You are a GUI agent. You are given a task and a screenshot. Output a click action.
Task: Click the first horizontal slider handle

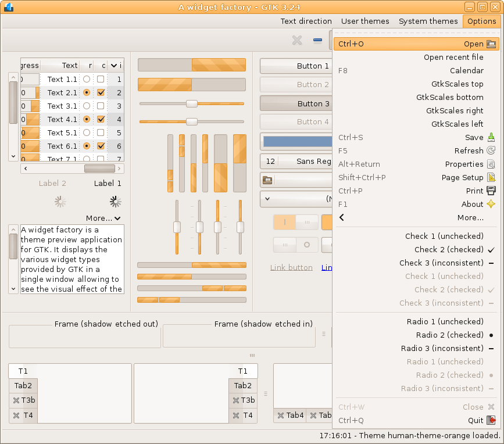pos(192,104)
